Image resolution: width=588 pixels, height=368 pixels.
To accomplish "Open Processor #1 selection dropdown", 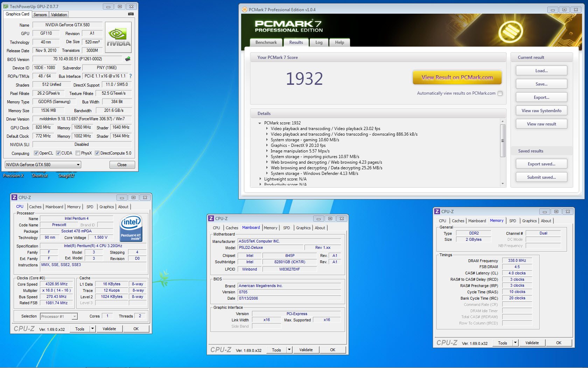I will 58,316.
